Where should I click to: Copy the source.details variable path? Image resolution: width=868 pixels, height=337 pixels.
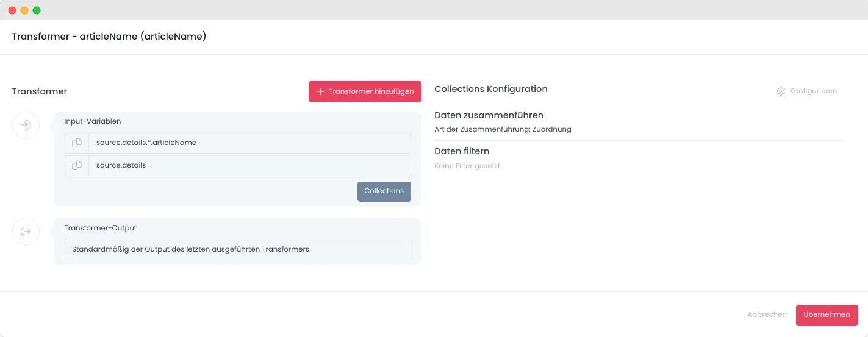point(77,166)
